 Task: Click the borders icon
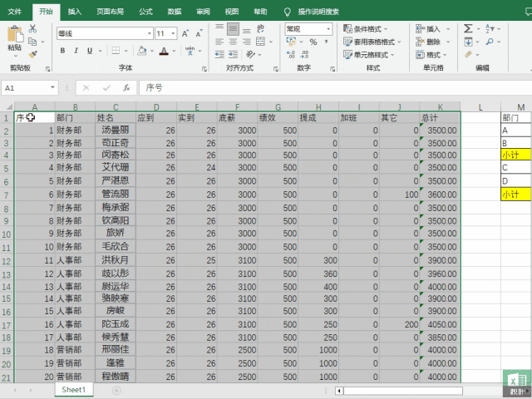tap(116, 51)
